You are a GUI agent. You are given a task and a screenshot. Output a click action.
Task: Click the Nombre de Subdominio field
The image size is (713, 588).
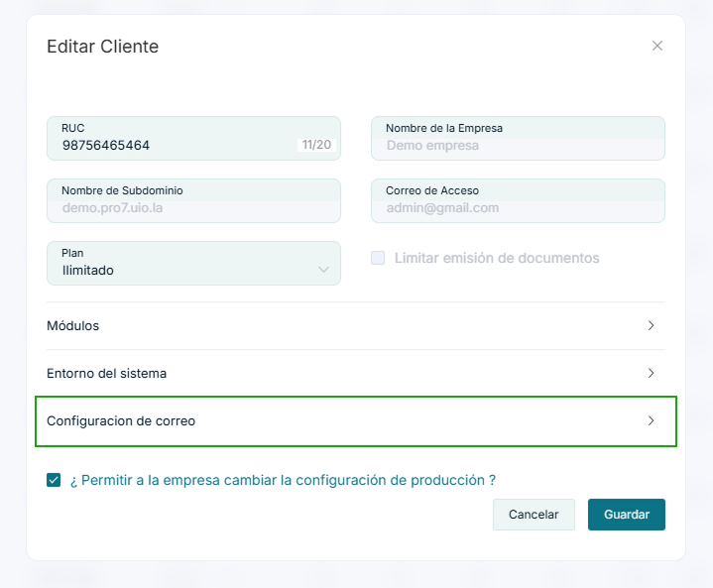tap(193, 207)
